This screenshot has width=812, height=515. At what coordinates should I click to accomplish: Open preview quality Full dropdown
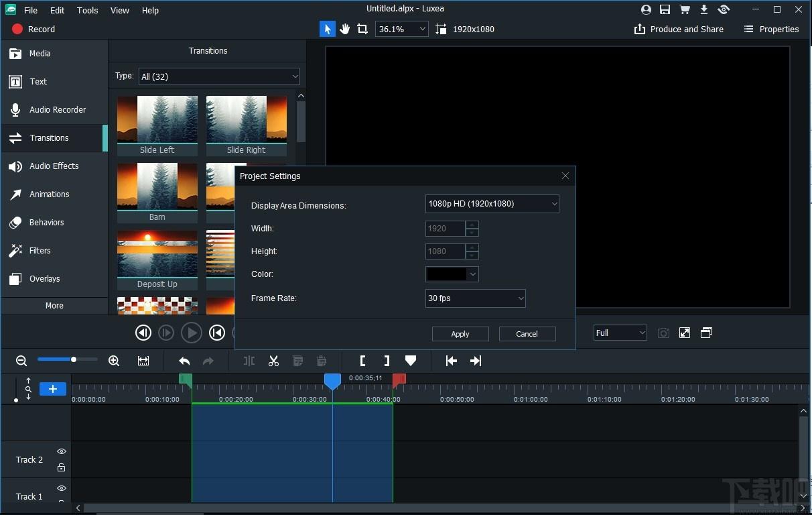[620, 333]
